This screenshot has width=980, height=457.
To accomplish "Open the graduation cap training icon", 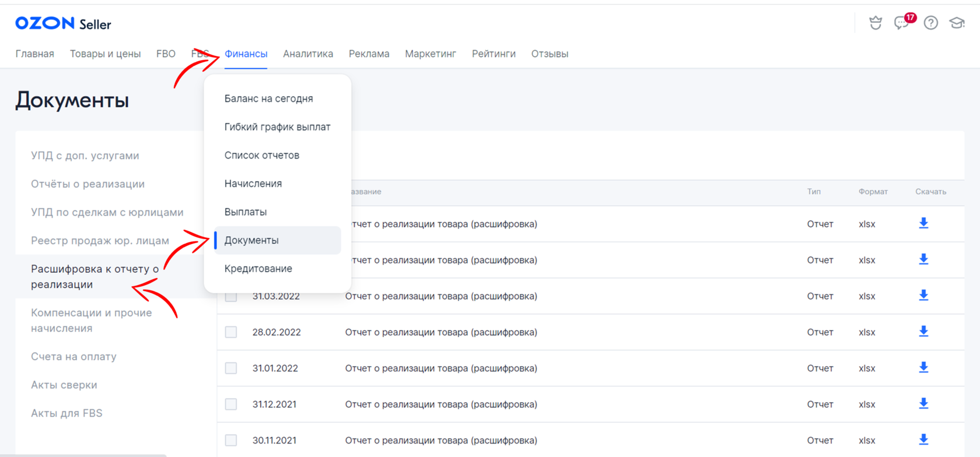I will click(x=957, y=23).
